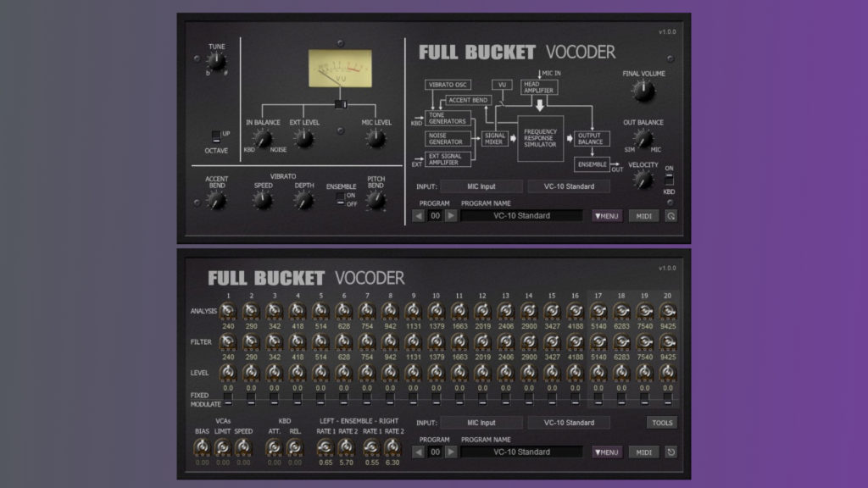Click LEVEL knob for band 3

click(274, 373)
